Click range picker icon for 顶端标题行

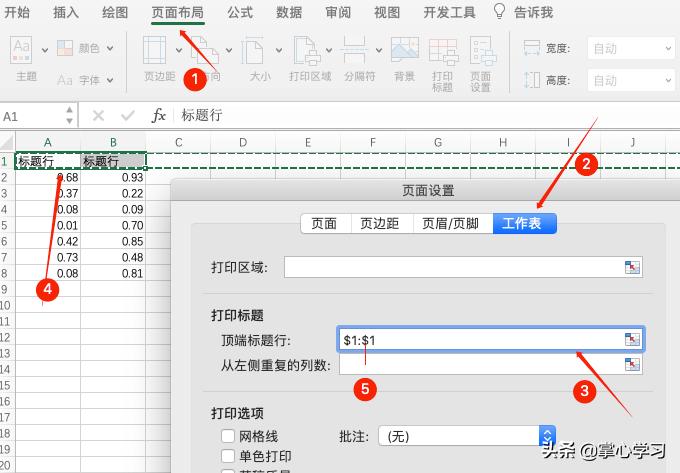tap(632, 339)
